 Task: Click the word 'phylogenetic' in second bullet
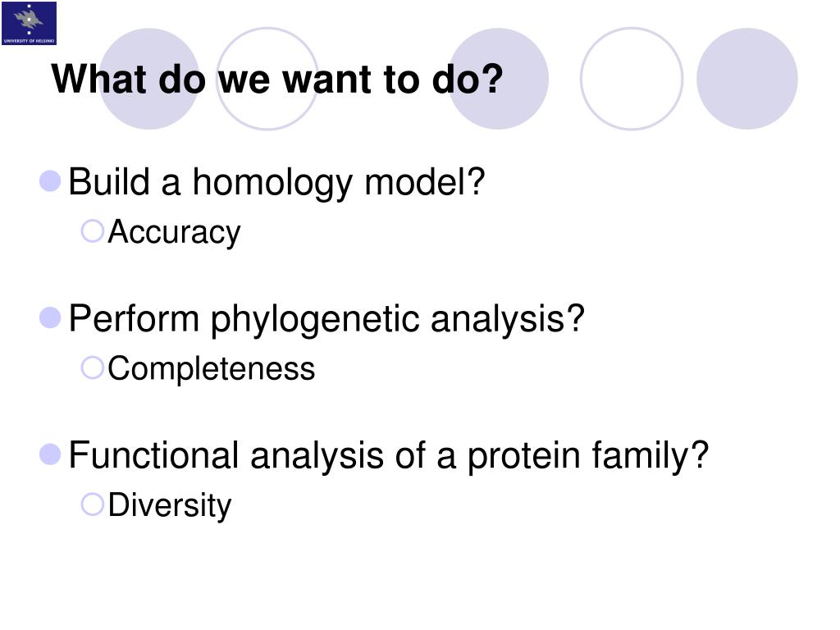point(315,321)
